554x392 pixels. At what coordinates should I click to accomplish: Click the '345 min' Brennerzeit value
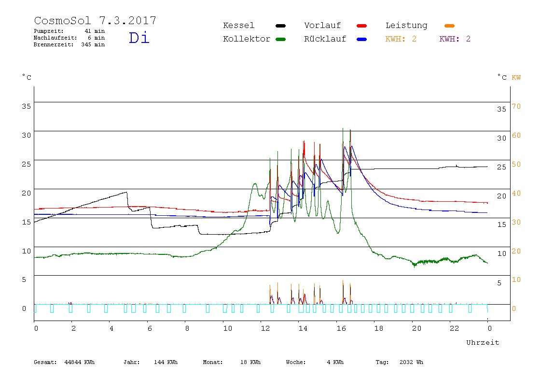point(93,44)
